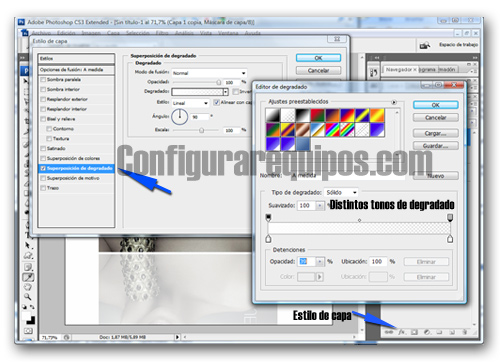
Task: Open Tipo de degradado Sólido dropdown
Action: [341, 193]
